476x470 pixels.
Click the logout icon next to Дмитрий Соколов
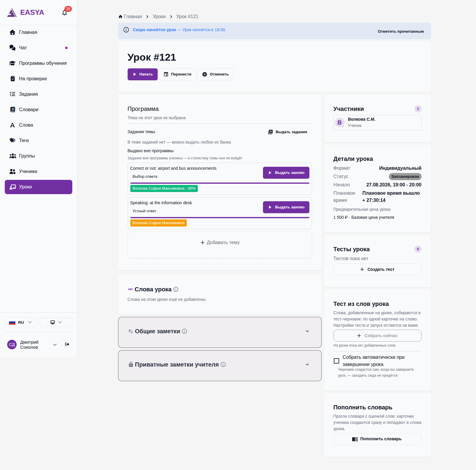pyautogui.click(x=67, y=344)
